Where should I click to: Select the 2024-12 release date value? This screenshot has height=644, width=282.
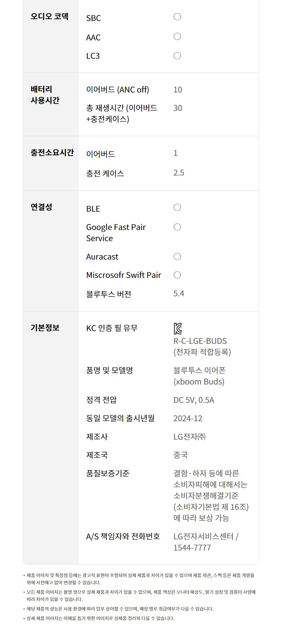tap(188, 418)
